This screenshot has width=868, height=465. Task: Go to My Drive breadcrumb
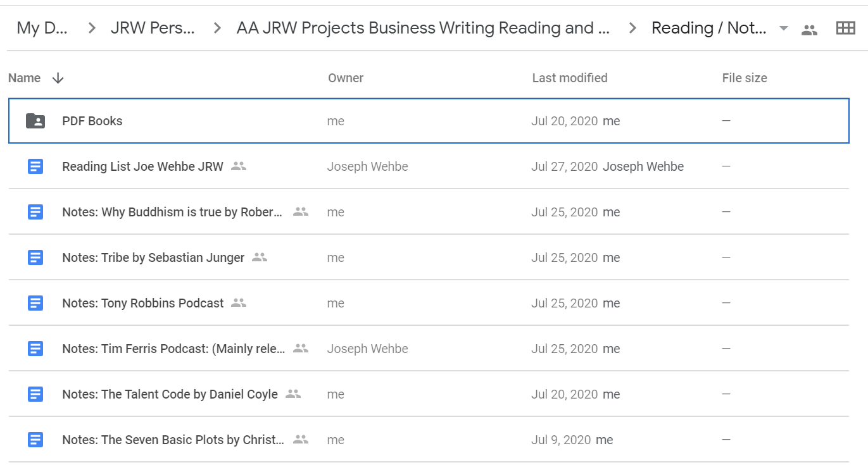click(41, 28)
